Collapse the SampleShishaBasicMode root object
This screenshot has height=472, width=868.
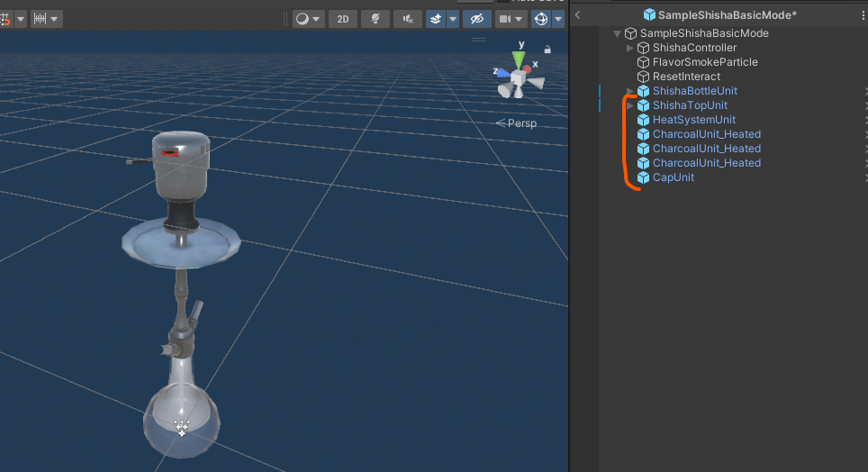pos(617,33)
